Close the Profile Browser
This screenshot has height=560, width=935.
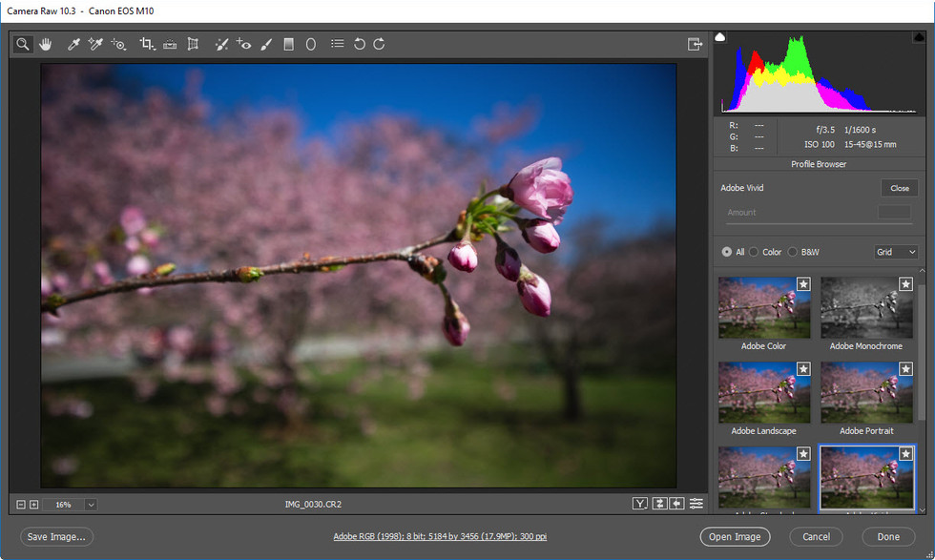[898, 188]
